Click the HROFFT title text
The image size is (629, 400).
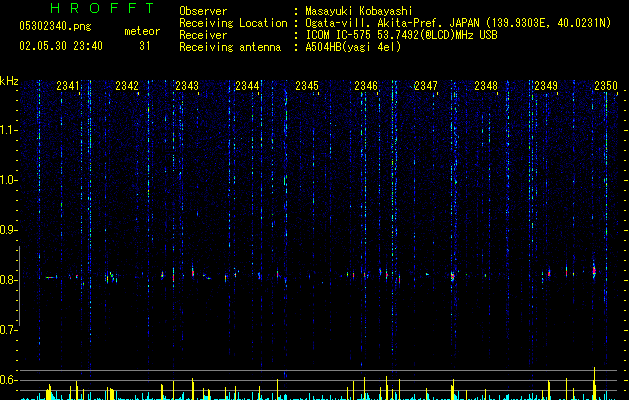103,8
